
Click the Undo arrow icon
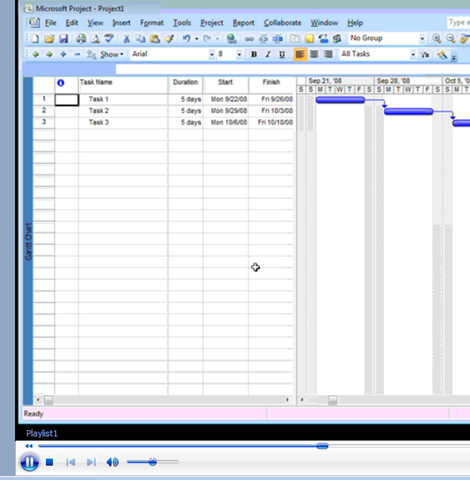tap(186, 39)
